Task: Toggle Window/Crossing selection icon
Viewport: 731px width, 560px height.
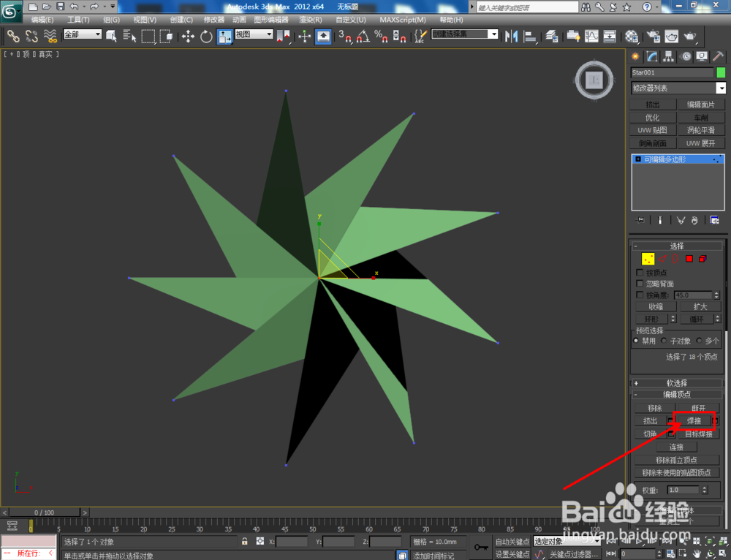Action: click(x=166, y=36)
